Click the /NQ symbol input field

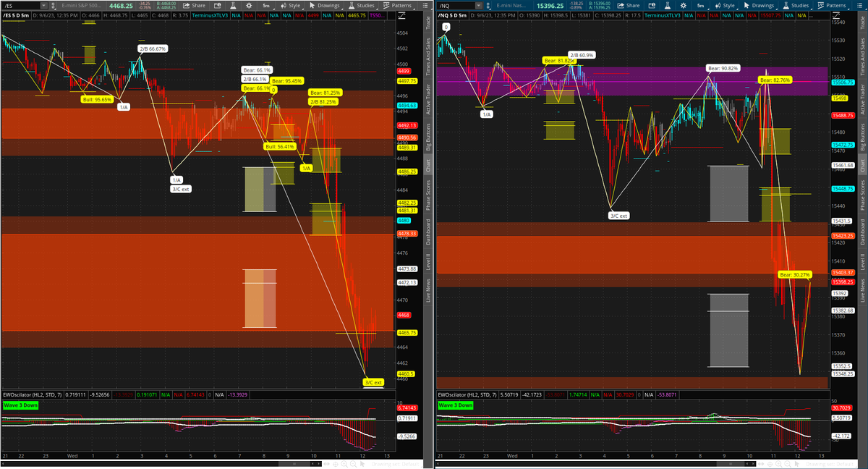coord(455,6)
